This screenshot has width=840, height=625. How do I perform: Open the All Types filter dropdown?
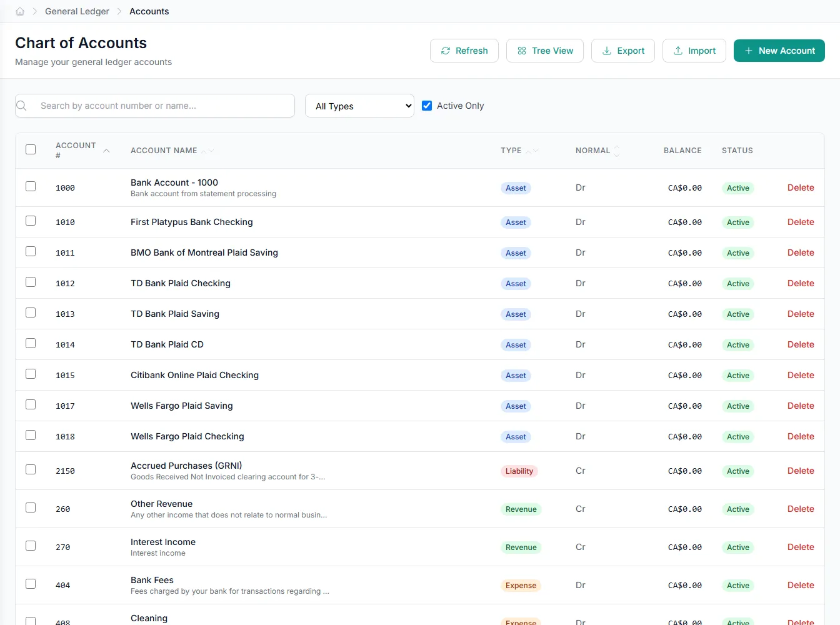[x=360, y=106]
